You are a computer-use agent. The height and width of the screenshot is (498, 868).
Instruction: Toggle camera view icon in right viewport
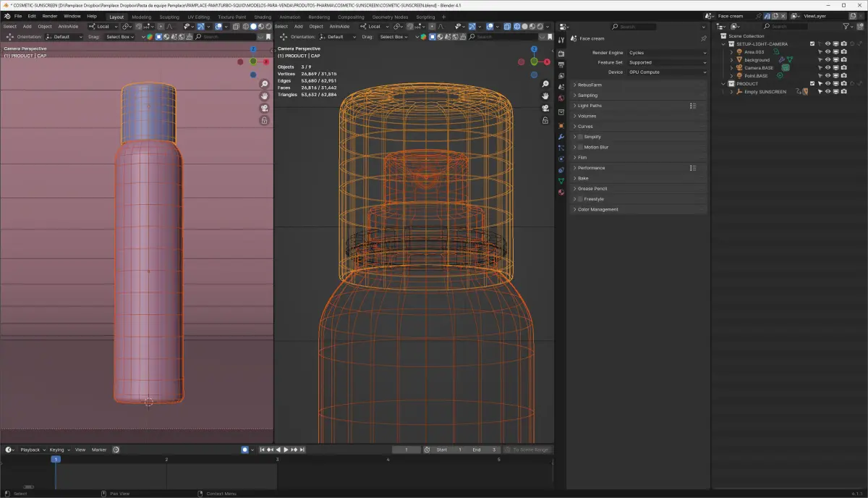[545, 109]
